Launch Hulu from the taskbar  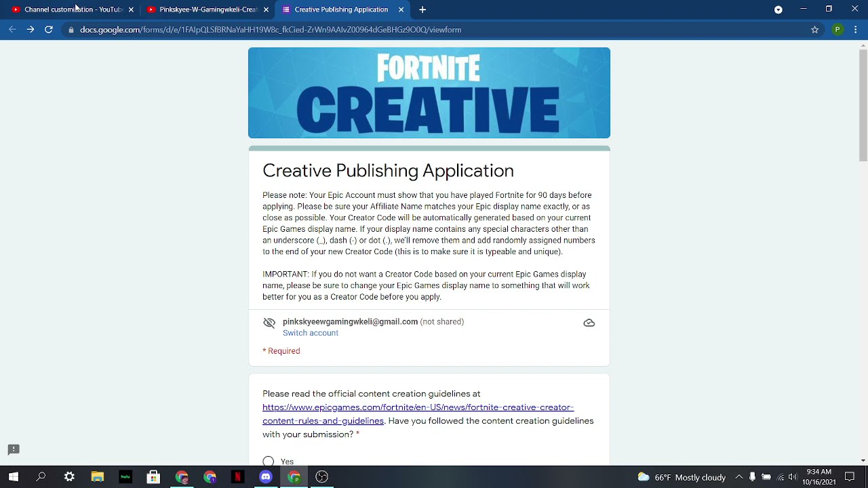pyautogui.click(x=125, y=477)
